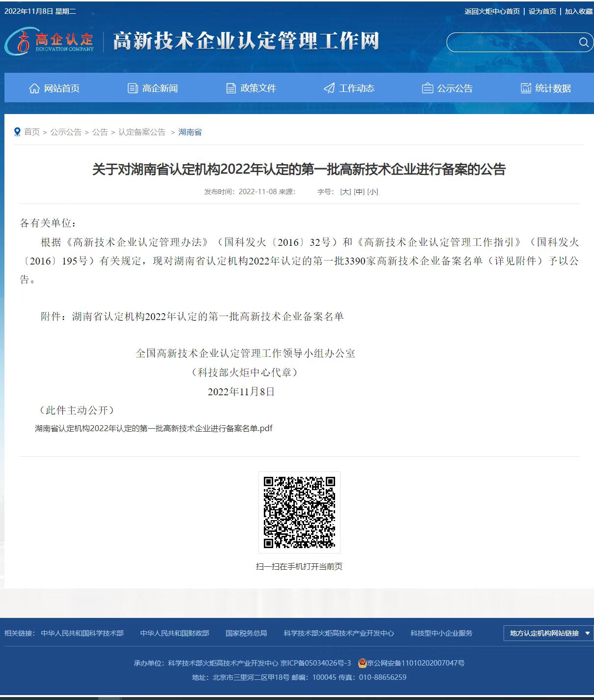594x700 pixels.
Task: Click the 附件：湖南省认定机构 attachment line
Action: (x=192, y=316)
